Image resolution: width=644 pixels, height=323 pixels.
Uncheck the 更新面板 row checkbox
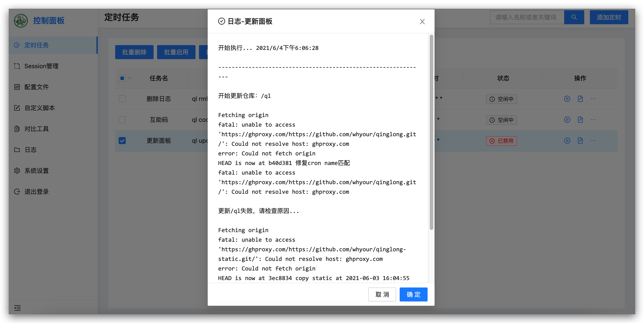click(122, 140)
